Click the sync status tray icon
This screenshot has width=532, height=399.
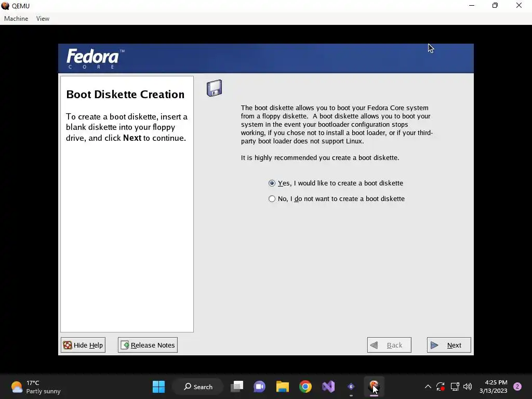(x=441, y=387)
